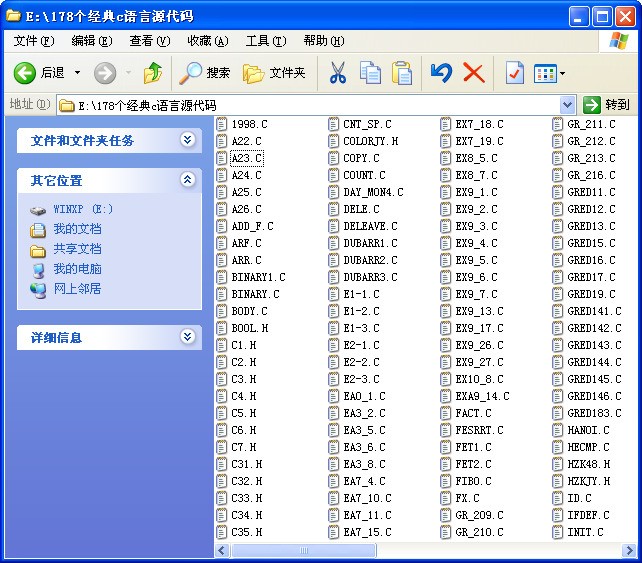Open the Back button history dropdown arrow

pos(77,73)
